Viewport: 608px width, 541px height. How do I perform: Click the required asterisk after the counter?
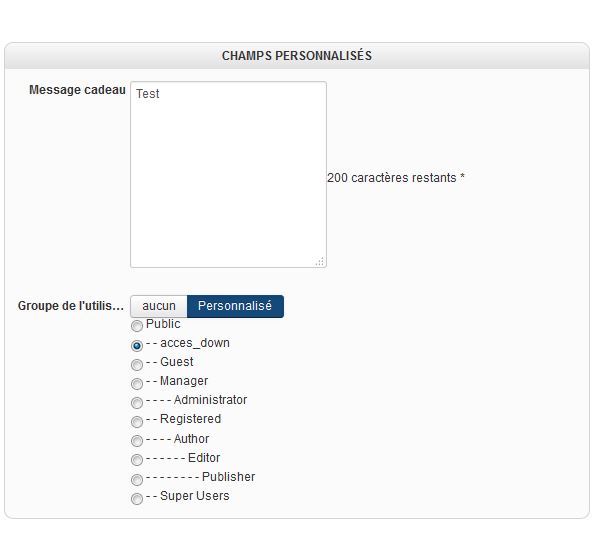[462, 178]
